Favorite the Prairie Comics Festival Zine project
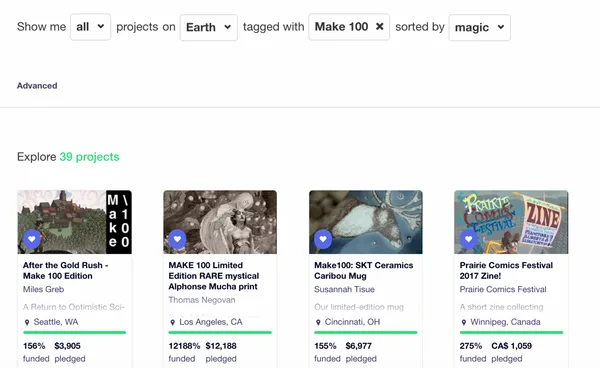The width and height of the screenshot is (600, 368). [468, 239]
